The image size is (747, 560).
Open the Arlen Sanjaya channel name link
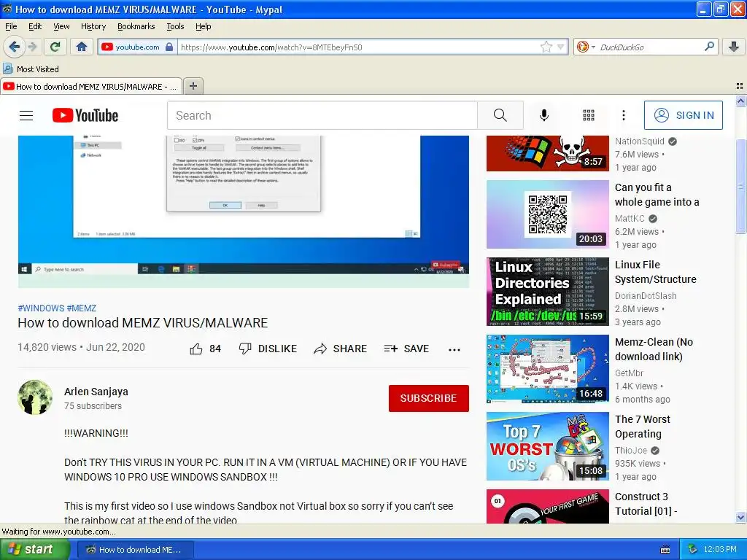click(96, 392)
